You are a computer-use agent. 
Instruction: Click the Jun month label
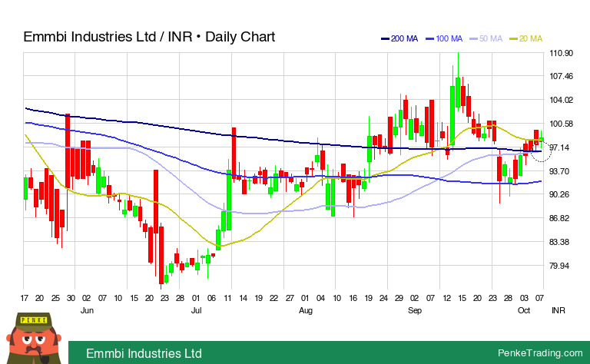tap(87, 310)
